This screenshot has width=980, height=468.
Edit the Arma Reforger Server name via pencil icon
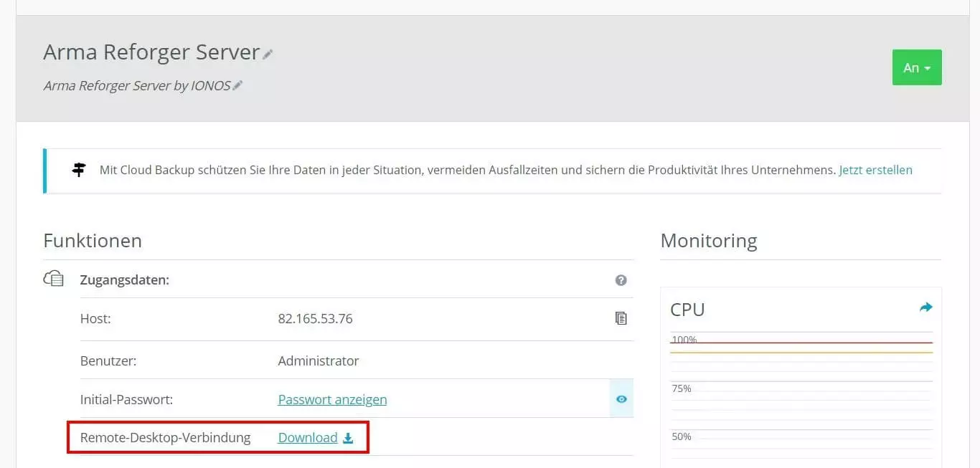[268, 54]
